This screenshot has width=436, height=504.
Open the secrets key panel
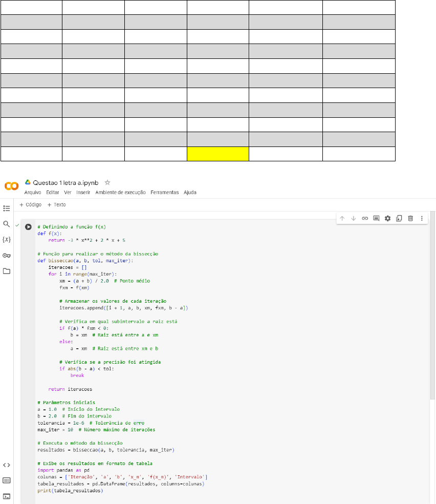[x=7, y=256]
